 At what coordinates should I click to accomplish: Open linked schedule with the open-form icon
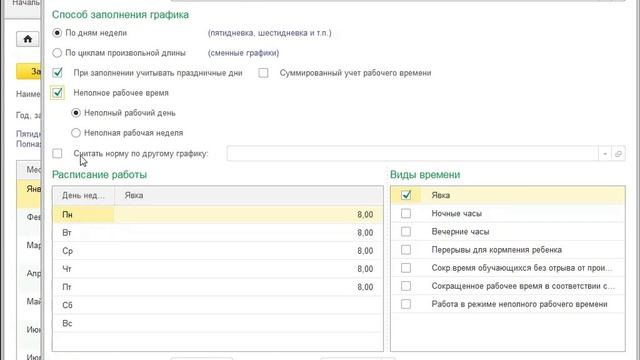(618, 154)
